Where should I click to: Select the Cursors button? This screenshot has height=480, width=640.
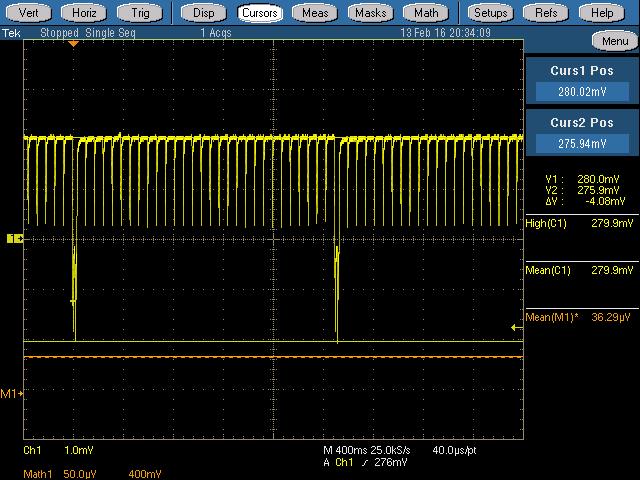coord(258,13)
